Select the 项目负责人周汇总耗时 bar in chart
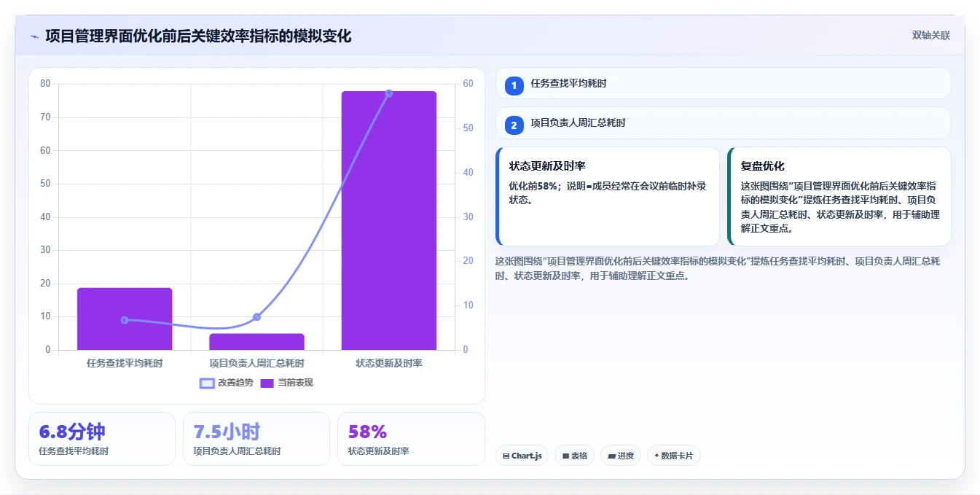980x495 pixels. tap(256, 342)
